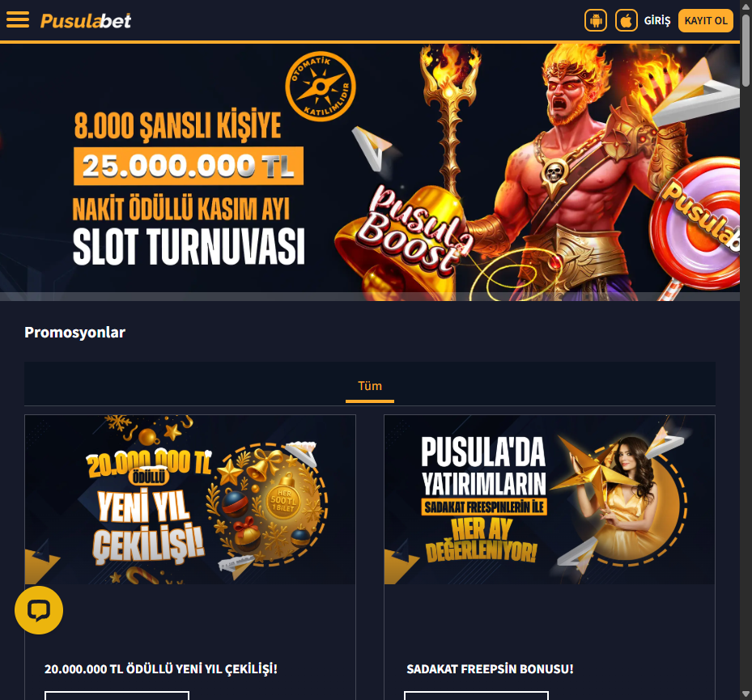
Task: Click the scrollbar down arrow
Action: click(x=746, y=694)
